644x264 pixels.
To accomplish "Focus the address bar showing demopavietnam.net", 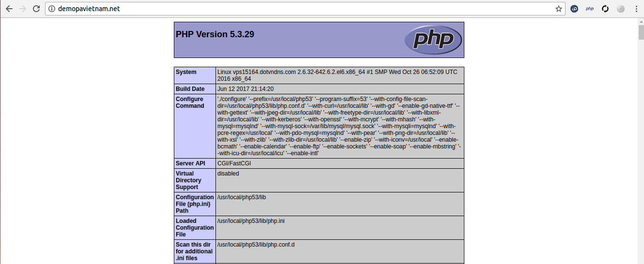I will pyautogui.click(x=291, y=9).
